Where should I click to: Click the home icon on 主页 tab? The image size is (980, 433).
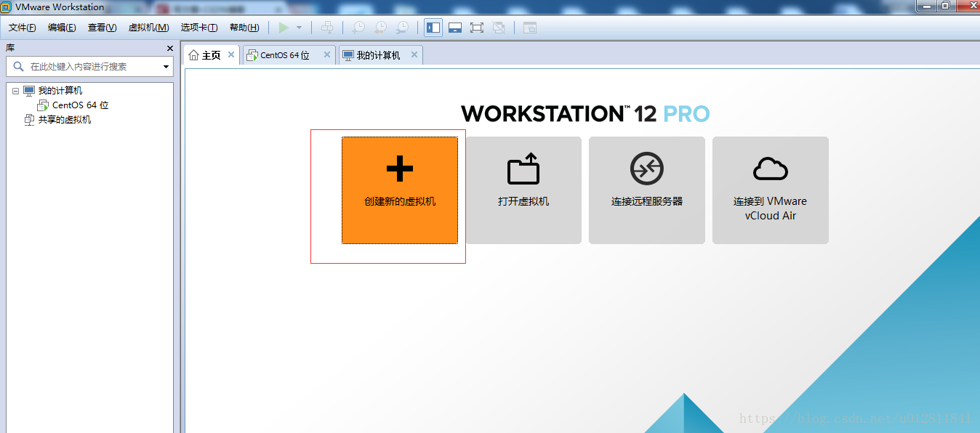coord(193,55)
